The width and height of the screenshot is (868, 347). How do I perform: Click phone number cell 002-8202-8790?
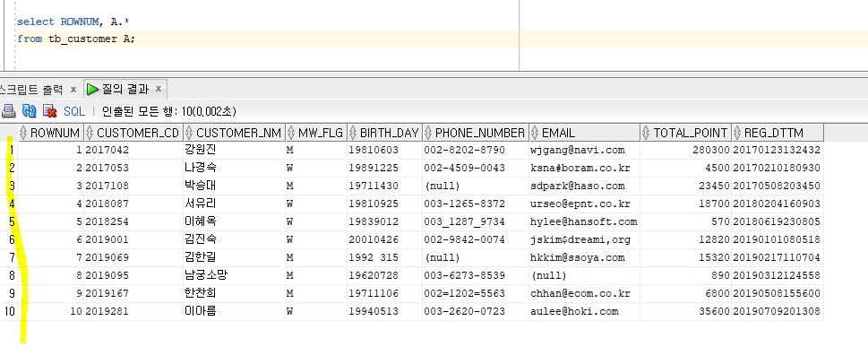point(476,150)
